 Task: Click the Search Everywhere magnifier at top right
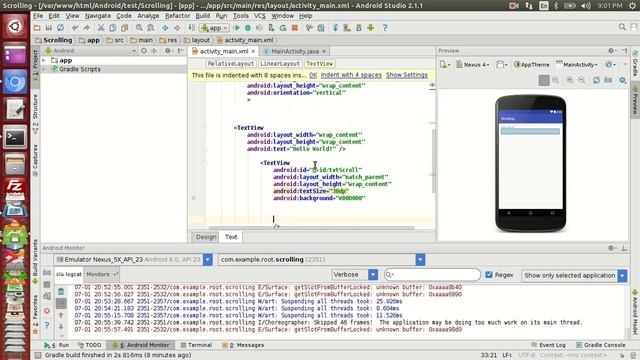(x=622, y=27)
